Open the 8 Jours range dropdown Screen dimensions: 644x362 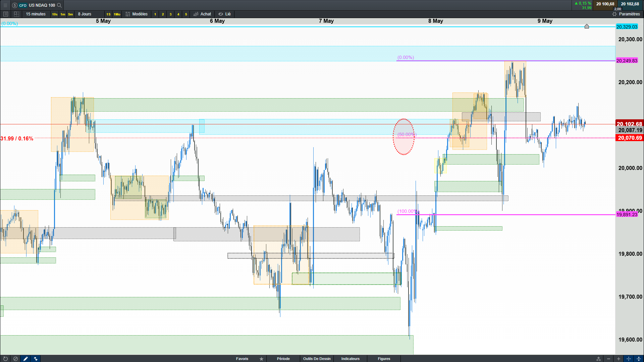(x=85, y=14)
